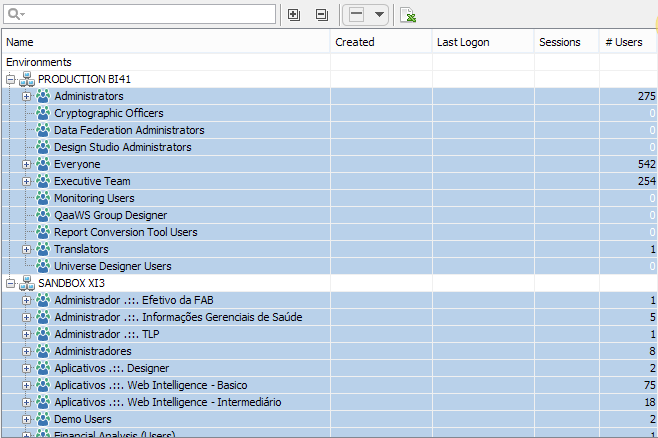This screenshot has height=438, width=658.
Task: Expand Aplicativos Web Intelligence - Intermediário group
Action: (26, 402)
